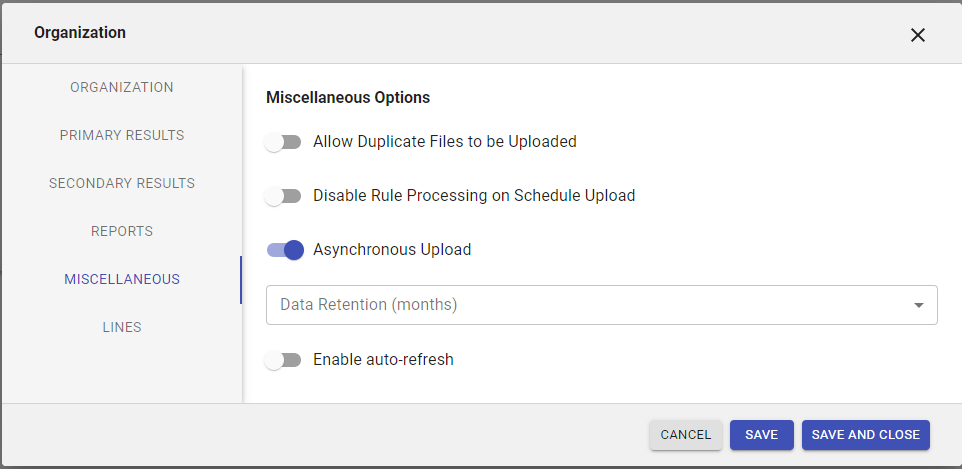The height and width of the screenshot is (469, 962).
Task: Click Save and Close button
Action: (865, 435)
